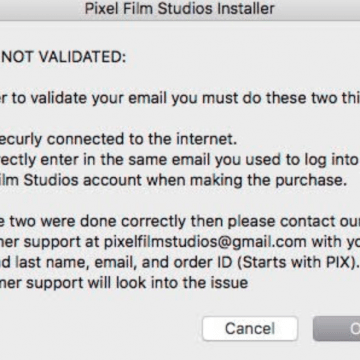Image resolution: width=360 pixels, height=360 pixels.
Task: Click the 'two were done correctly' sentence
Action: coord(180,222)
